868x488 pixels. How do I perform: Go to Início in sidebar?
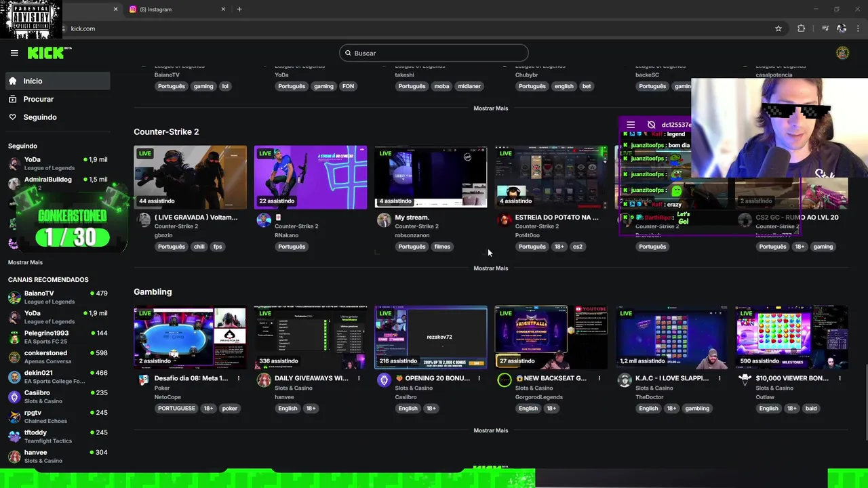pos(58,81)
